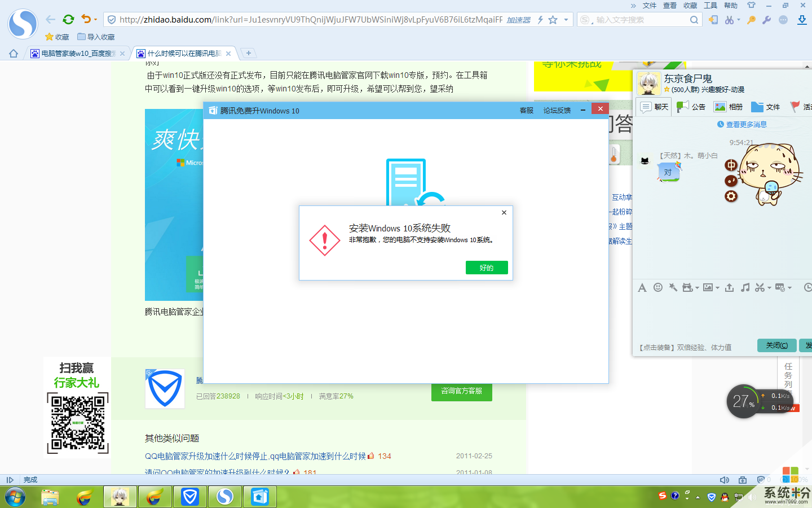Open the 公告 tab in the QQ group window
Image resolution: width=812 pixels, height=508 pixels.
691,107
